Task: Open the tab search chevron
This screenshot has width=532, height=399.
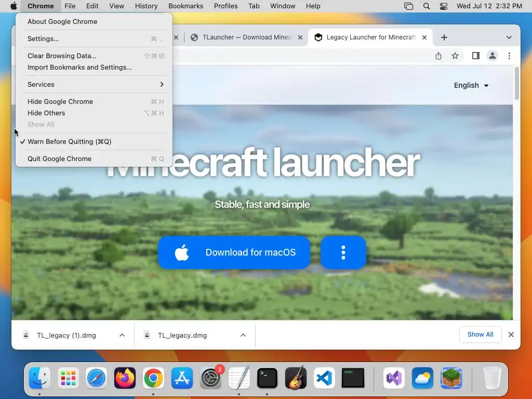Action: pos(509,37)
